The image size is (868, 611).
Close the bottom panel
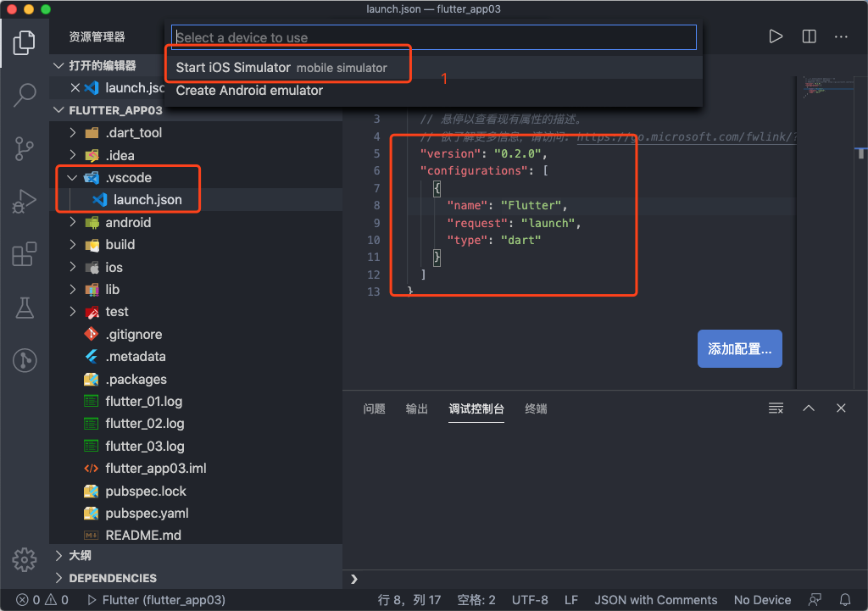(841, 408)
